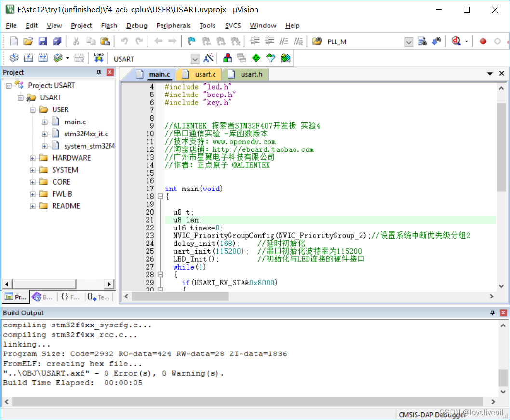Open Pack Installer icon

[285, 58]
